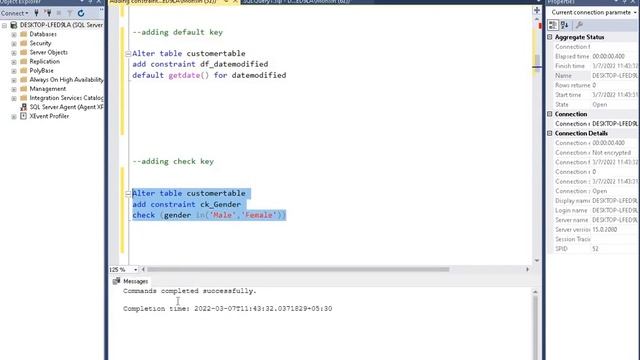Image resolution: width=640 pixels, height=360 pixels.
Task: Click the Filter funnel icon in Object Explorer
Action: pos(70,13)
